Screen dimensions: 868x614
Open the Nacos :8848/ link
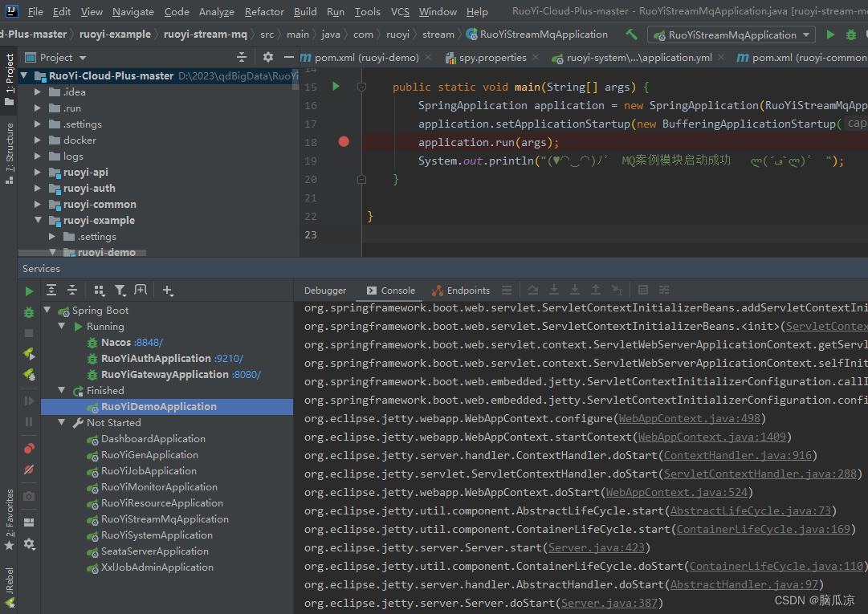[149, 343]
